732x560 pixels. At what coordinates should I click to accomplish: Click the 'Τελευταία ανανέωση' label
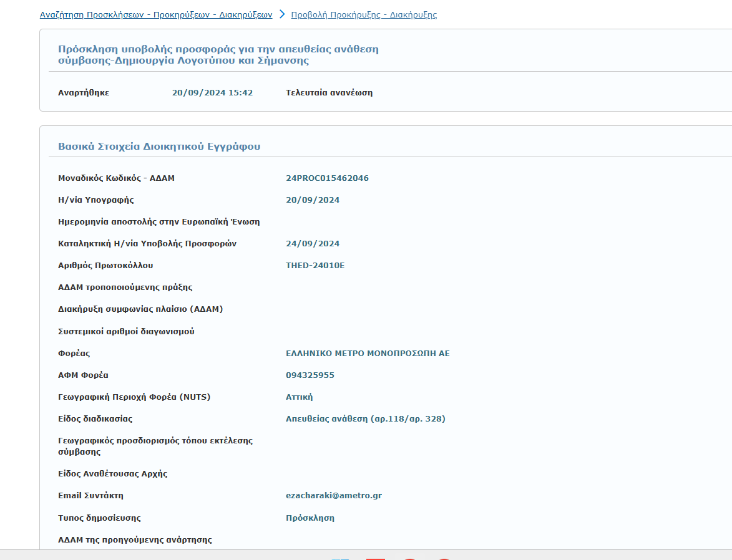(x=329, y=92)
